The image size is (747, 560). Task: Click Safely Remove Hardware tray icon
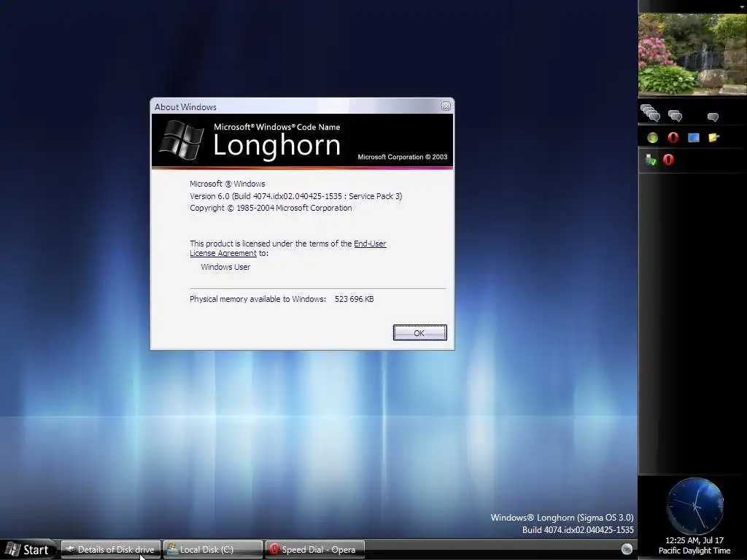pos(651,160)
